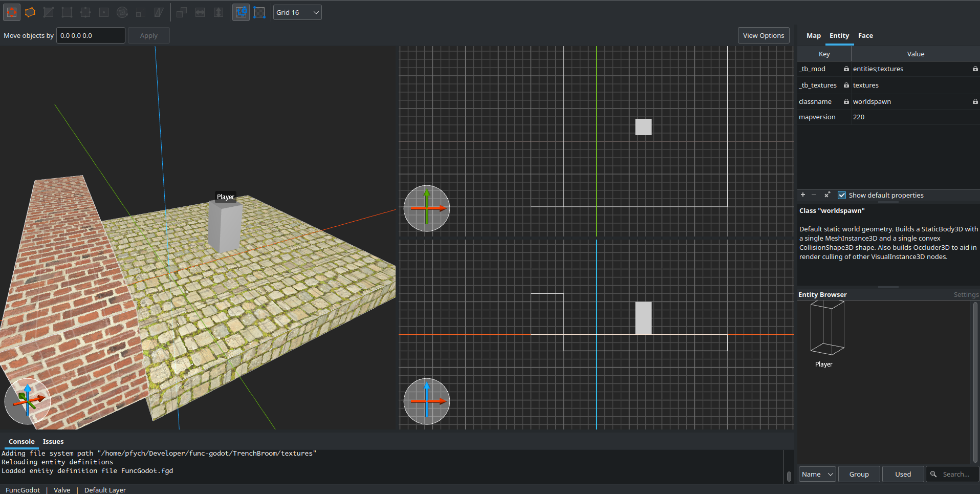Viewport: 980px width, 494px height.
Task: Click the Flip Vertically icon
Action: [x=219, y=12]
